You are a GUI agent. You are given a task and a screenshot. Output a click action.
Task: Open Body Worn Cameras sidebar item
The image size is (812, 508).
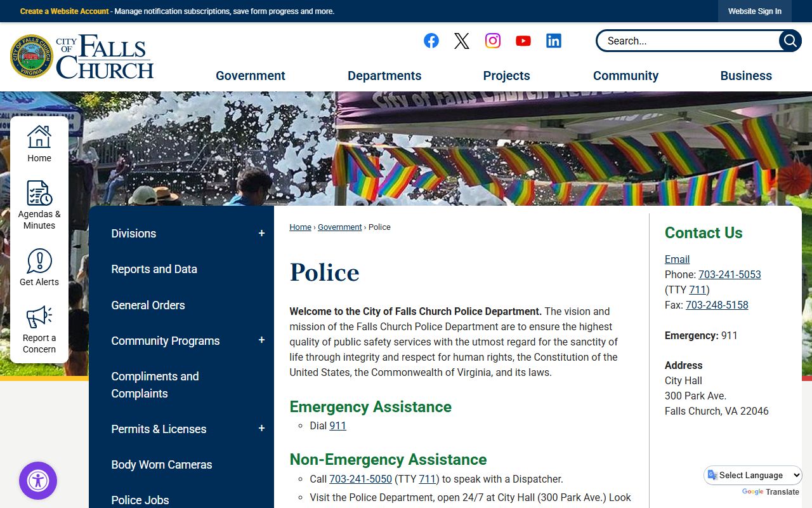162,464
